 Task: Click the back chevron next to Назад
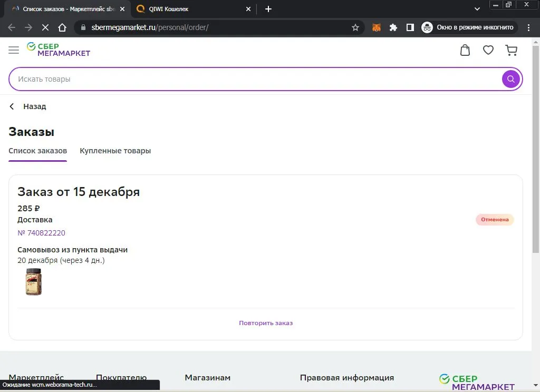point(12,106)
